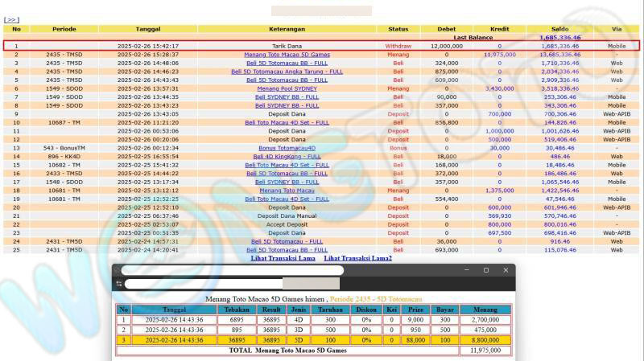
Task: Click the 11,975,000 total in popup
Action: pyautogui.click(x=485, y=351)
